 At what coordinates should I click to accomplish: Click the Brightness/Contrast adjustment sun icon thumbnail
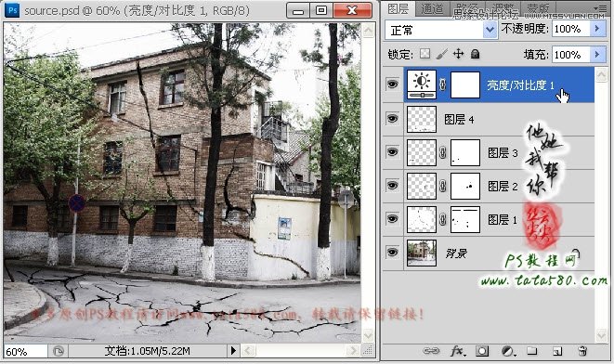[x=422, y=84]
